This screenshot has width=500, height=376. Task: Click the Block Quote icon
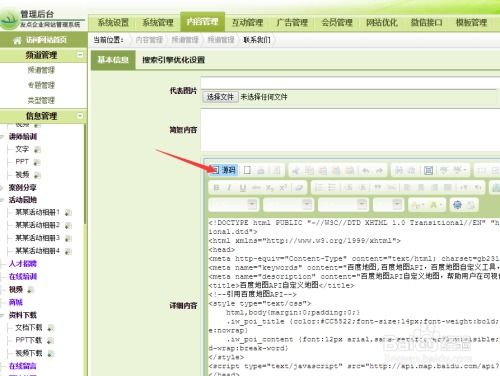coord(378,188)
